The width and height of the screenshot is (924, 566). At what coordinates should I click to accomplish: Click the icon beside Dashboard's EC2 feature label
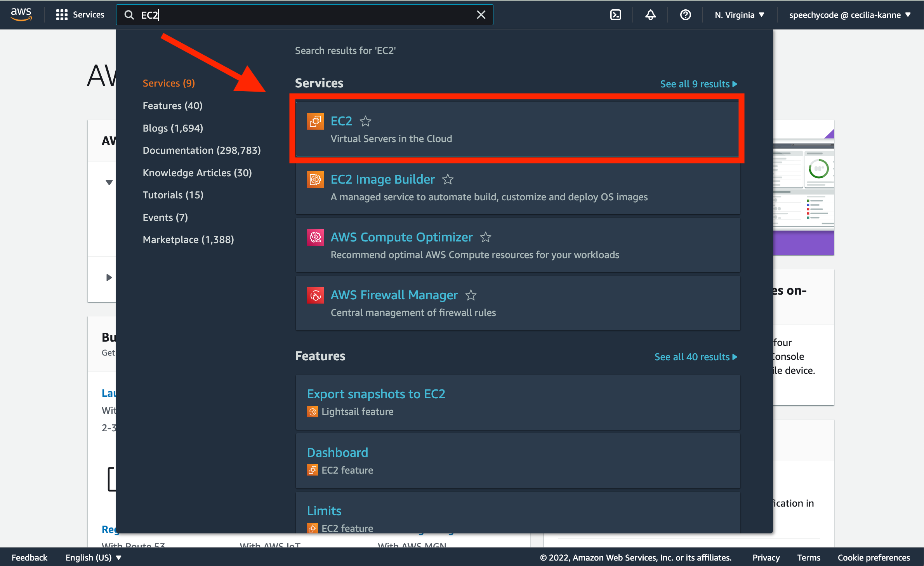pos(312,470)
